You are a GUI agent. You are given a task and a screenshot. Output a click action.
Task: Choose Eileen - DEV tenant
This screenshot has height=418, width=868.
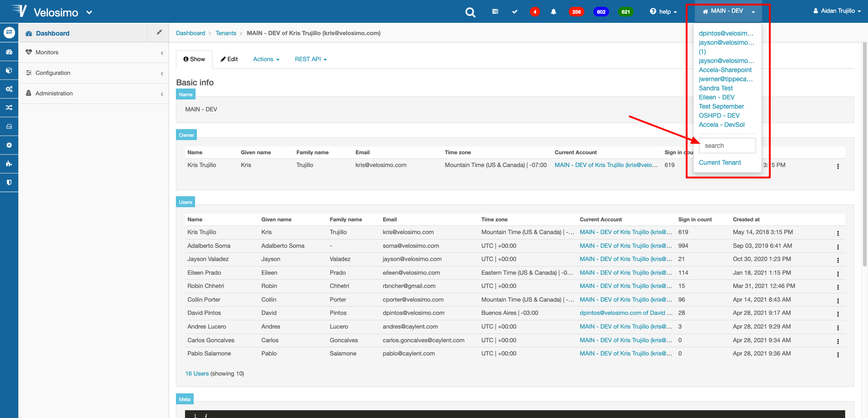pyautogui.click(x=716, y=97)
